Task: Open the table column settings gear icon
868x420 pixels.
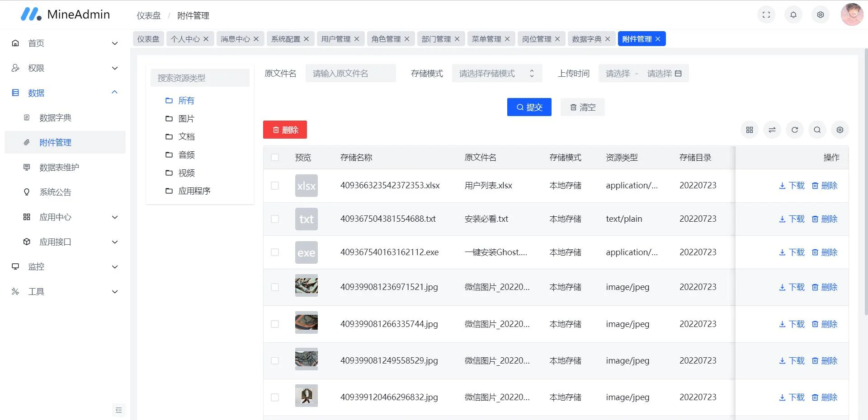Action: [x=840, y=130]
